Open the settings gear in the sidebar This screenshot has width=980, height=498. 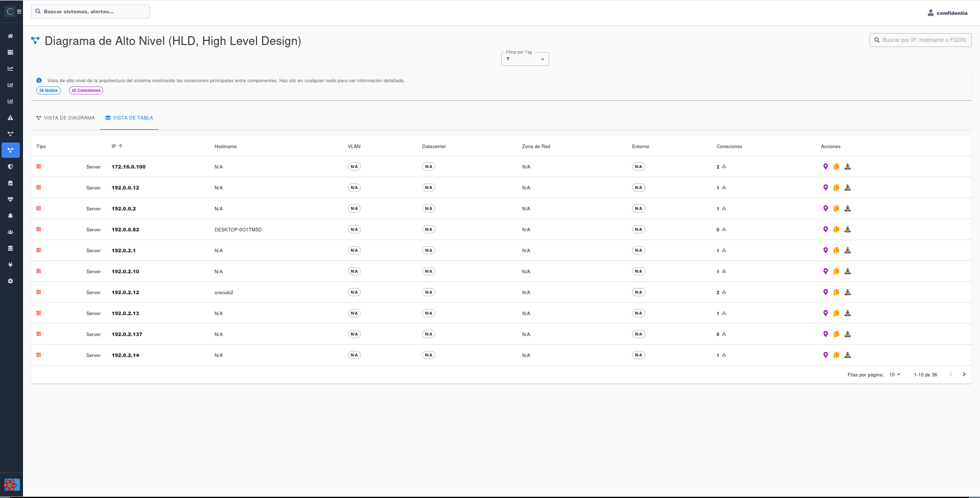10,281
